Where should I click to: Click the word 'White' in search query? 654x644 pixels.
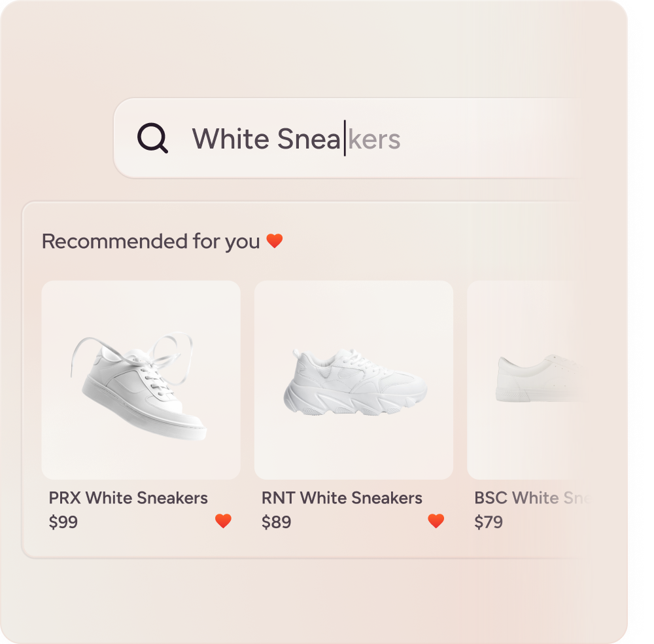tap(231, 139)
